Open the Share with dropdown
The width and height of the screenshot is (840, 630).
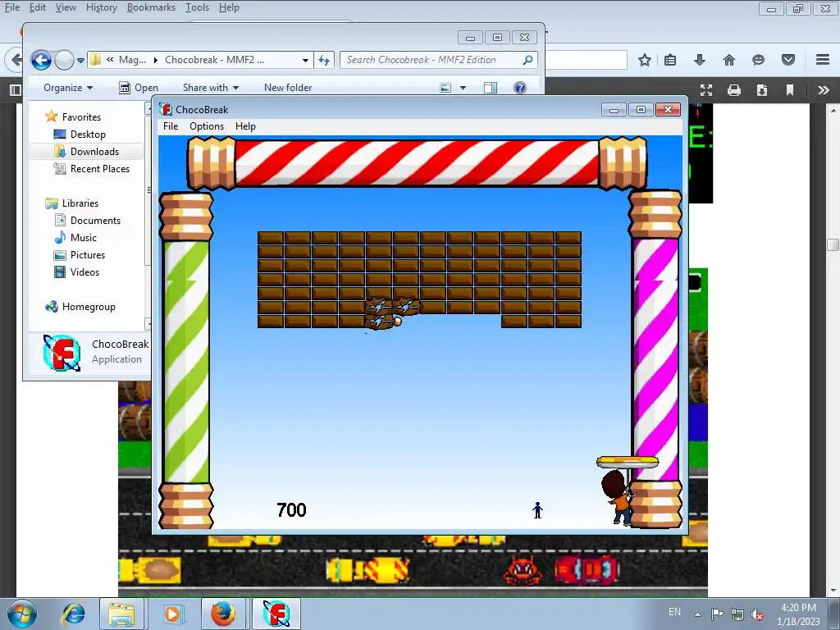pyautogui.click(x=211, y=88)
